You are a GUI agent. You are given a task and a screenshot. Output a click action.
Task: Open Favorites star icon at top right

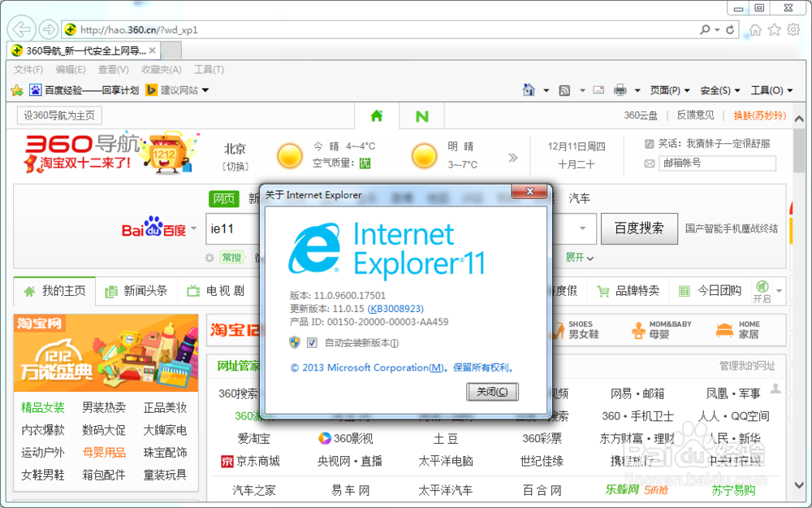click(x=774, y=29)
